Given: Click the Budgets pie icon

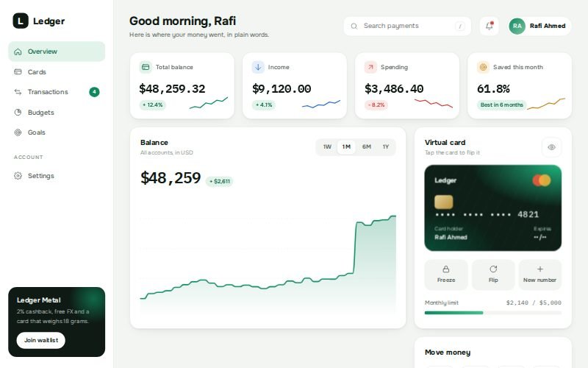Looking at the screenshot, I should tap(18, 113).
